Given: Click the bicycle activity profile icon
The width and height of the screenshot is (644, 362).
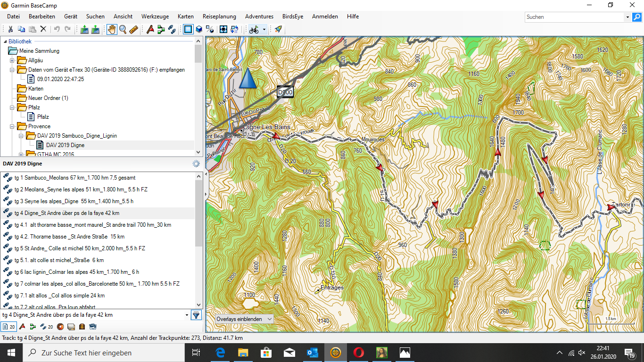Looking at the screenshot, I should [254, 29].
